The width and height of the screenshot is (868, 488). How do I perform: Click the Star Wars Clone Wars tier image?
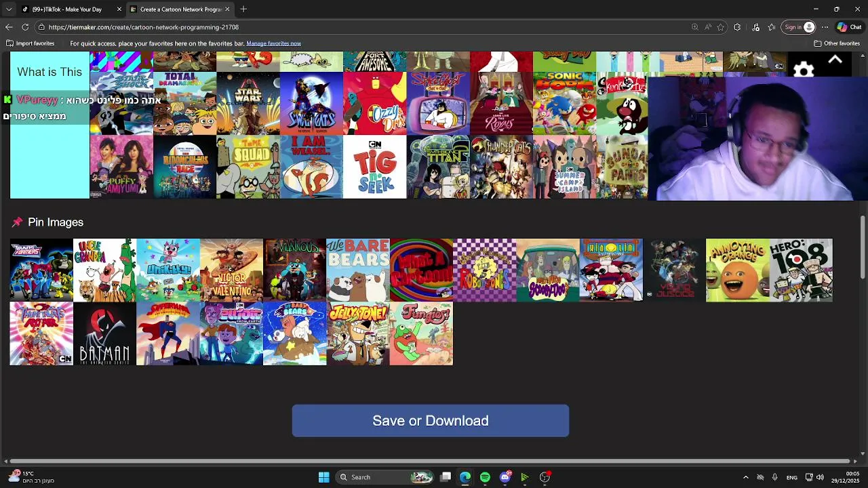248,103
